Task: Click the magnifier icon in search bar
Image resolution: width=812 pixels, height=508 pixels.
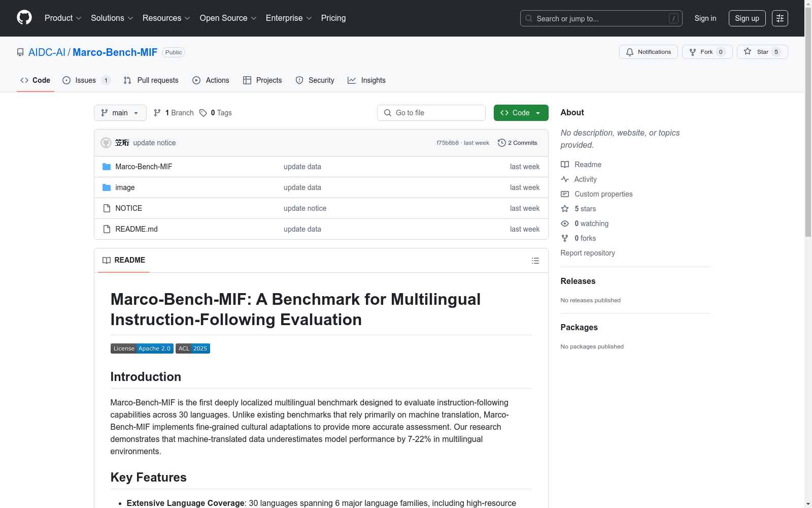Action: pos(529,18)
